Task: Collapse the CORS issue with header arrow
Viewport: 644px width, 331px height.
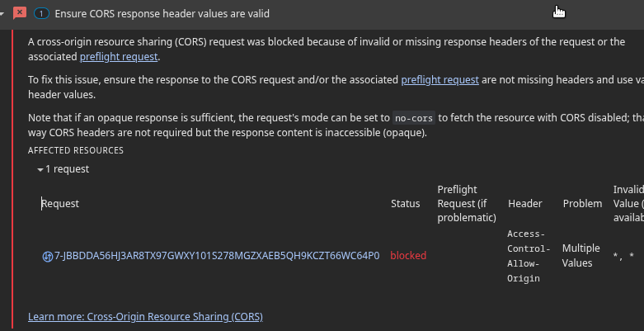Action: [5, 13]
